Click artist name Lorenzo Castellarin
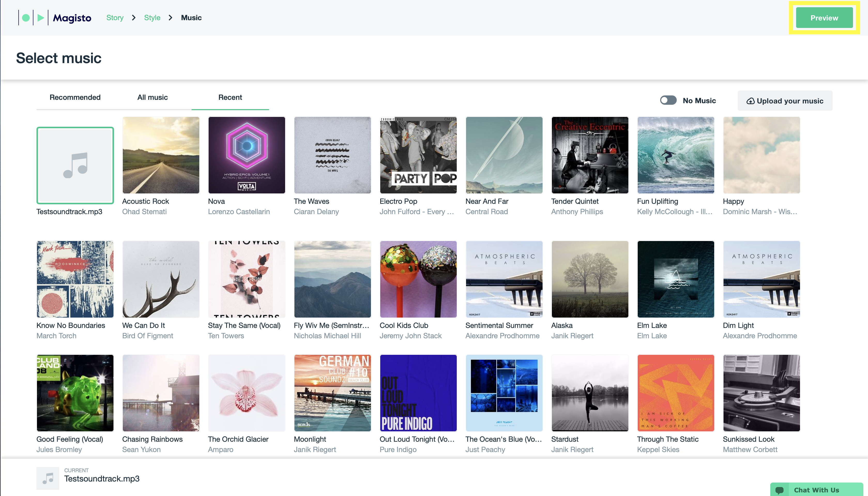 point(239,212)
